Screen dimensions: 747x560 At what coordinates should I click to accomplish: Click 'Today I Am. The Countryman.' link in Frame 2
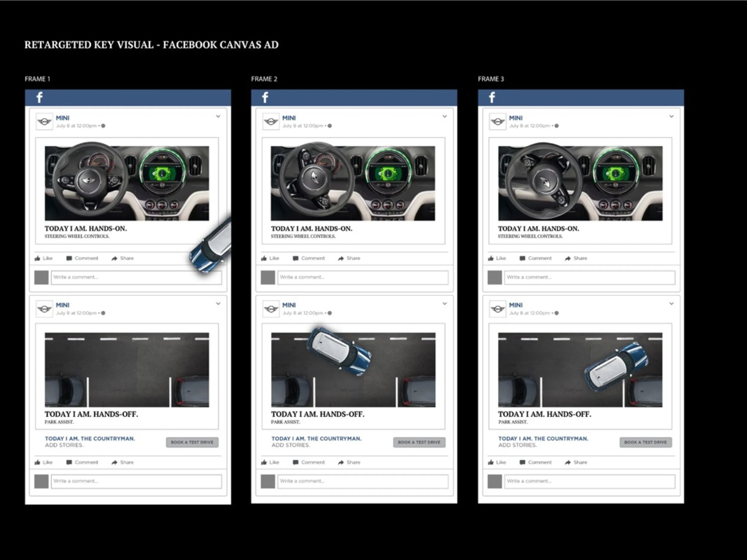click(x=316, y=438)
